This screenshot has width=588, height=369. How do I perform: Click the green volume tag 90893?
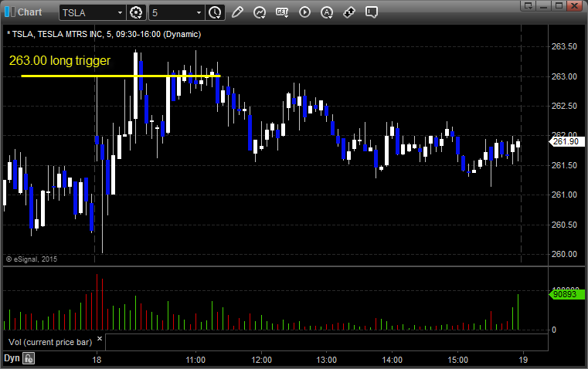(x=566, y=294)
